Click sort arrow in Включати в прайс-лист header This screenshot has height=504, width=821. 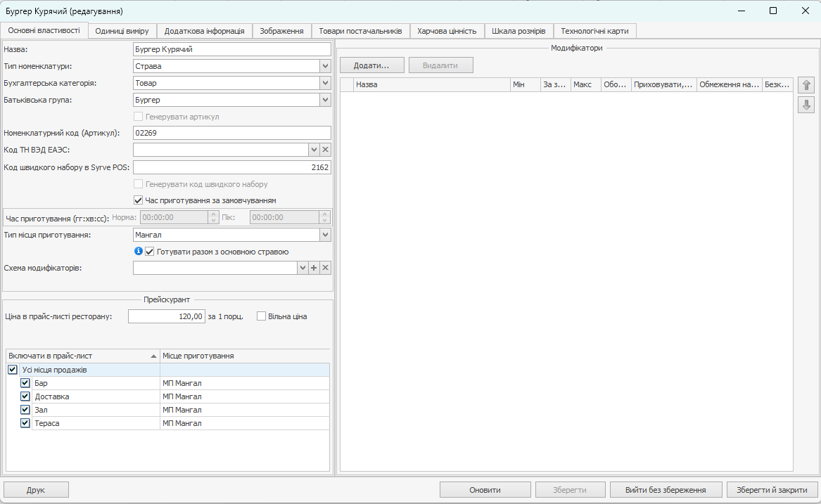(x=153, y=356)
